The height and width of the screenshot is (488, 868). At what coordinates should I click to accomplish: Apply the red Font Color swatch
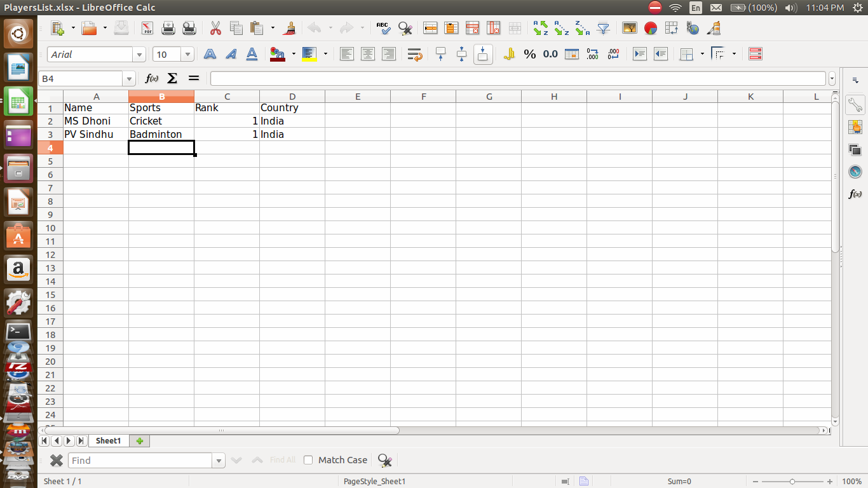pyautogui.click(x=277, y=54)
